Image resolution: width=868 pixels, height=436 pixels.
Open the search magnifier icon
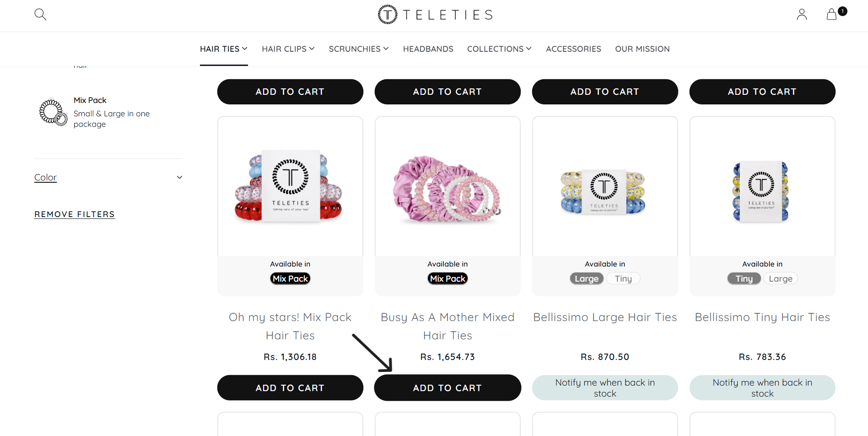click(40, 15)
